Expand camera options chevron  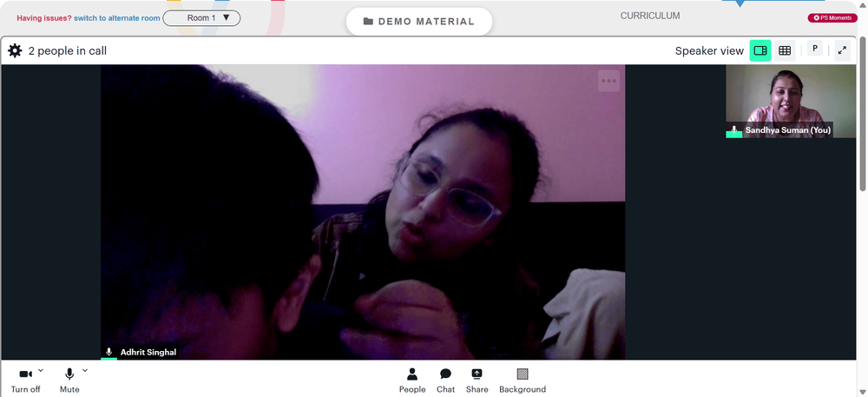41,370
